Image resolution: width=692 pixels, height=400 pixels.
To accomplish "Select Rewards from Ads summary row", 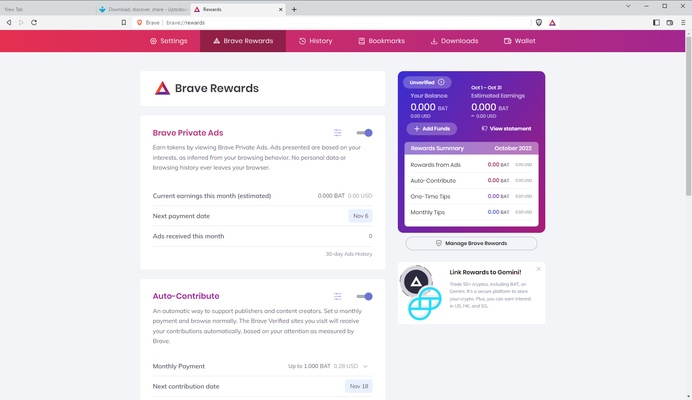I will [471, 165].
